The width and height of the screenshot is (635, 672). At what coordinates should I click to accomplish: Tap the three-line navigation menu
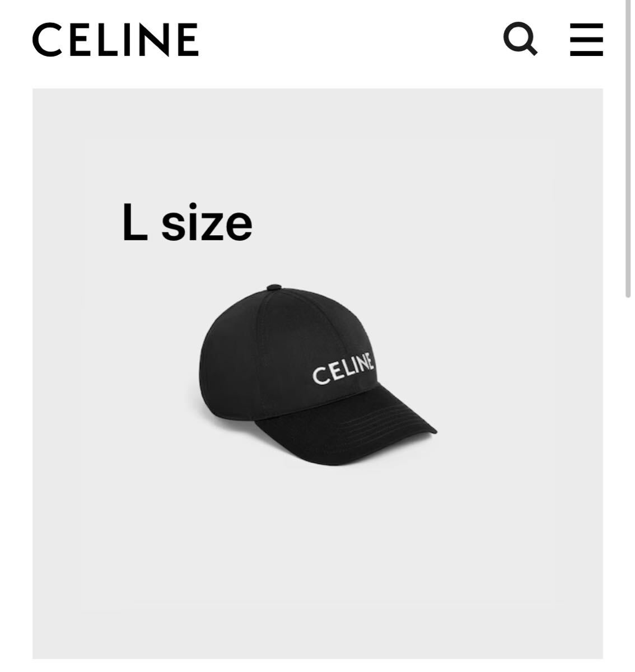click(586, 39)
